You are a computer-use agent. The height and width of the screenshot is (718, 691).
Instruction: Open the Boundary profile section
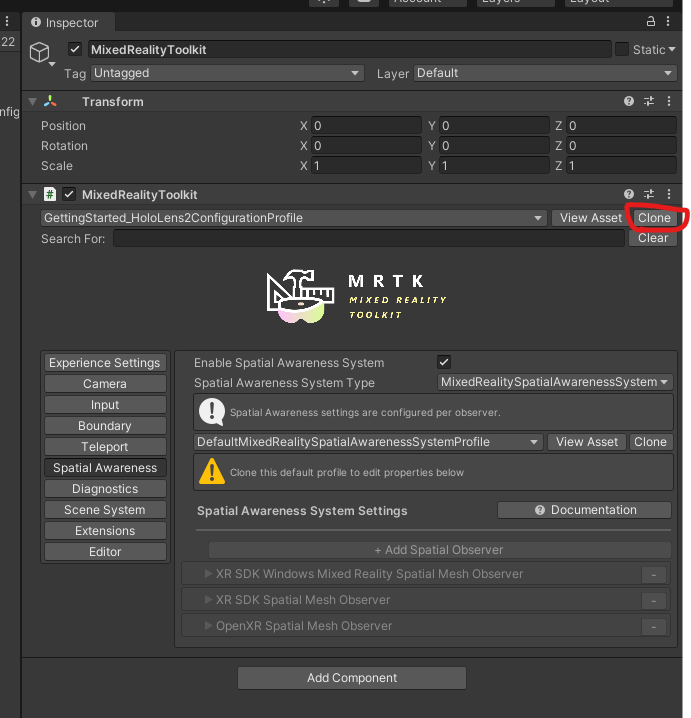click(x=105, y=426)
